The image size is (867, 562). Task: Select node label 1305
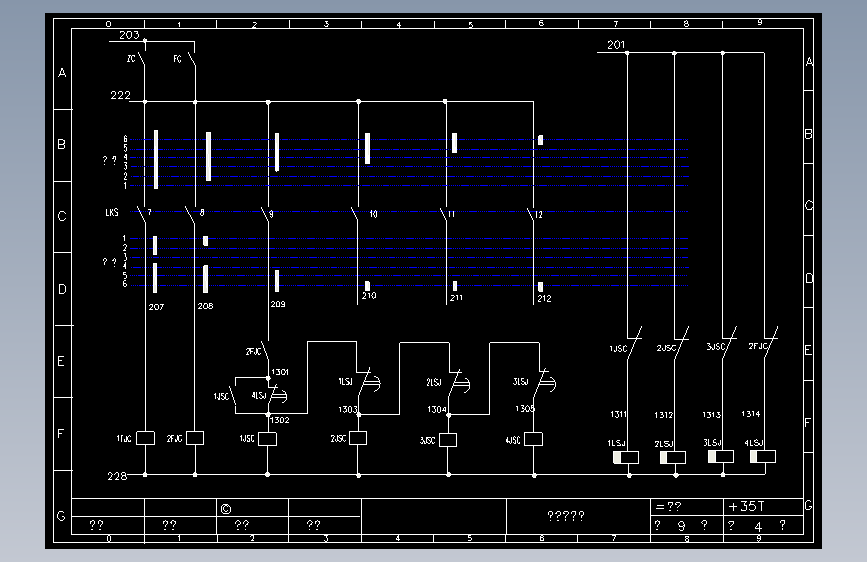(x=525, y=409)
